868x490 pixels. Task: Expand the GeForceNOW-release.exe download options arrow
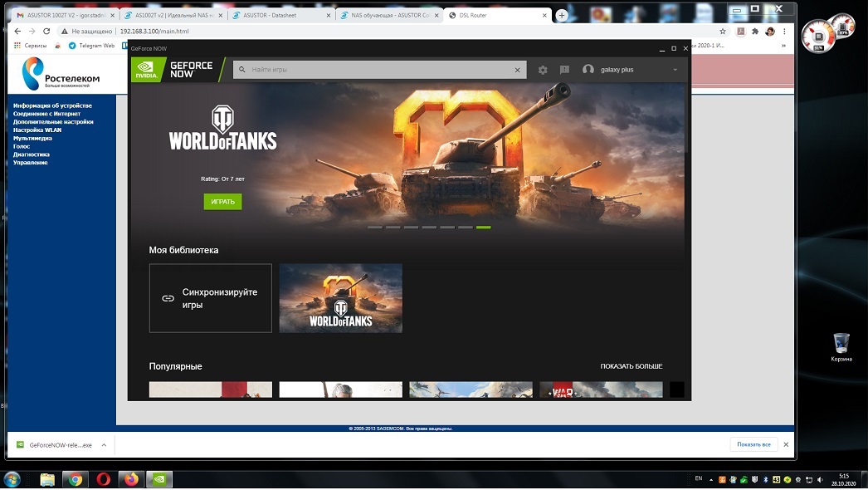point(104,445)
